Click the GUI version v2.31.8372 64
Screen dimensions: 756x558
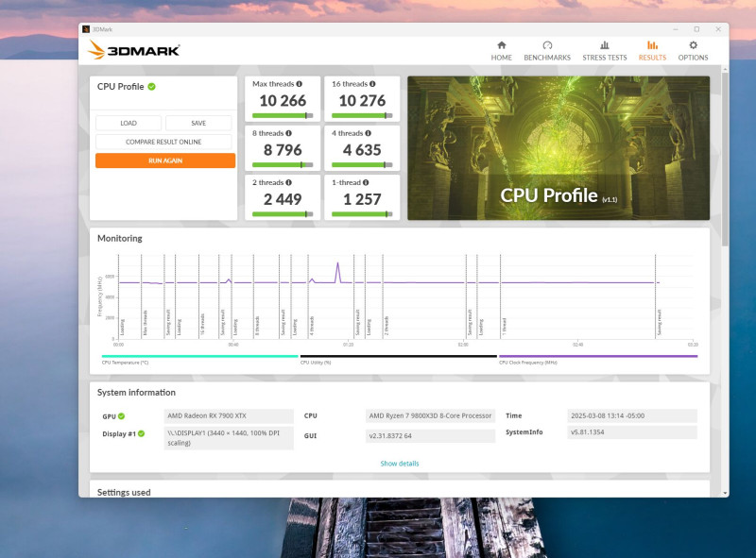click(x=430, y=435)
